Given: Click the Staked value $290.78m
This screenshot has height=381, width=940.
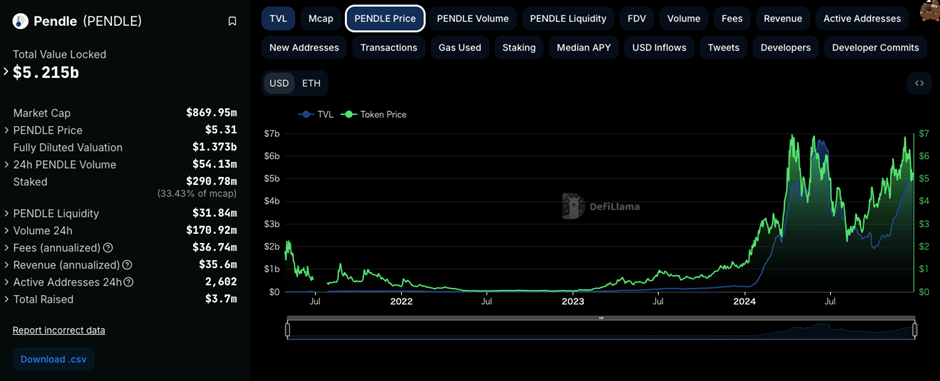Looking at the screenshot, I should click(x=212, y=182).
